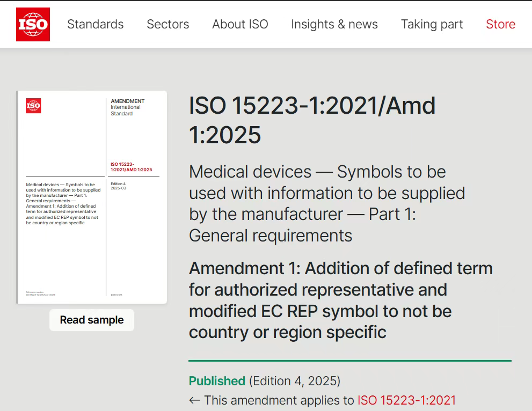532x411 pixels.
Task: Open the Insights & news menu
Action: 334,24
